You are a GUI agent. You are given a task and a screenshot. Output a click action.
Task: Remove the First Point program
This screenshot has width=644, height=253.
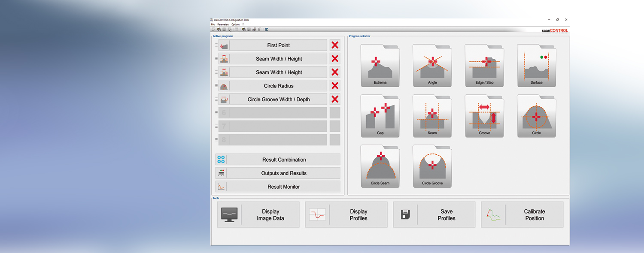(x=335, y=45)
